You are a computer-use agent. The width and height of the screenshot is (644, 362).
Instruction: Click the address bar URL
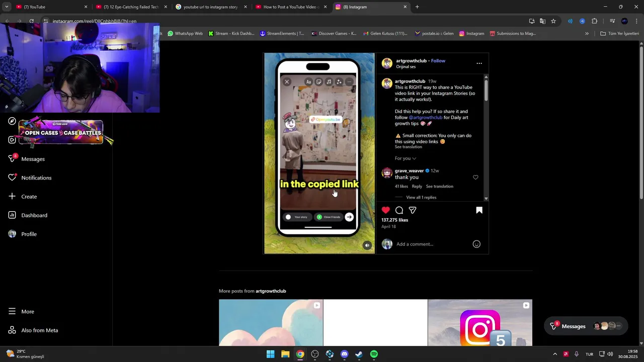click(95, 21)
